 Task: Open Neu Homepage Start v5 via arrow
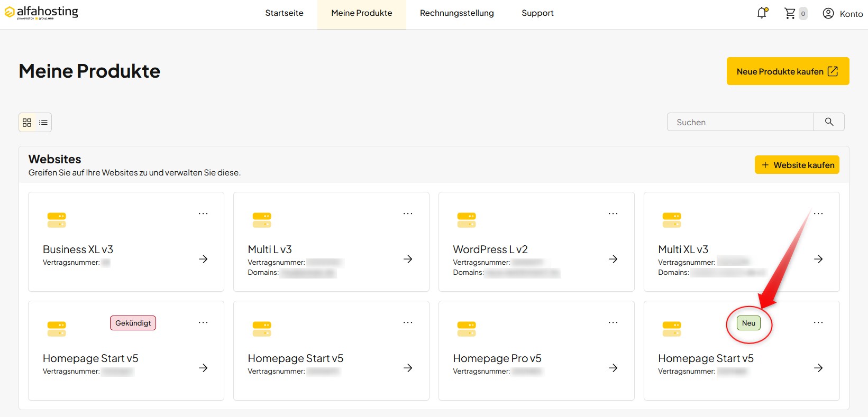(x=818, y=368)
